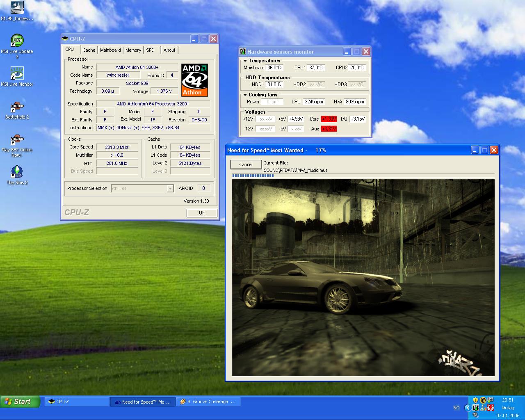Click the camera tray icon
This screenshot has width=525, height=420.
click(x=491, y=400)
